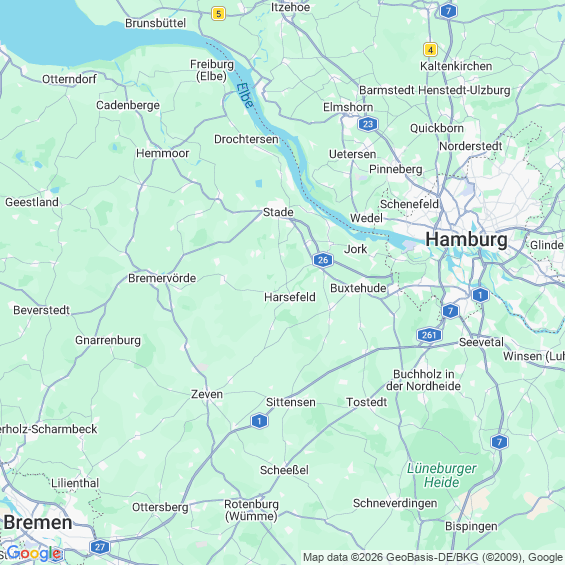The width and height of the screenshot is (565, 565).
Task: Click the A261 highway shield
Action: coord(429,335)
